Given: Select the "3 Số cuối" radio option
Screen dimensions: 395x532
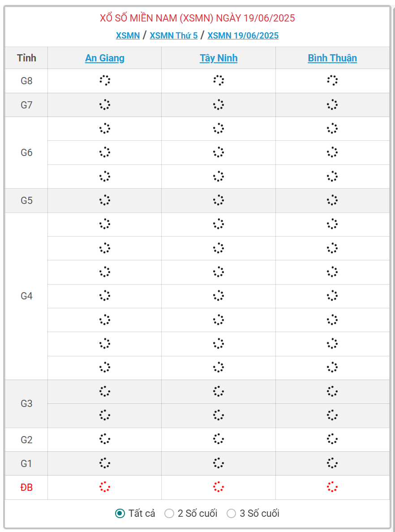Looking at the screenshot, I should click(x=231, y=514).
